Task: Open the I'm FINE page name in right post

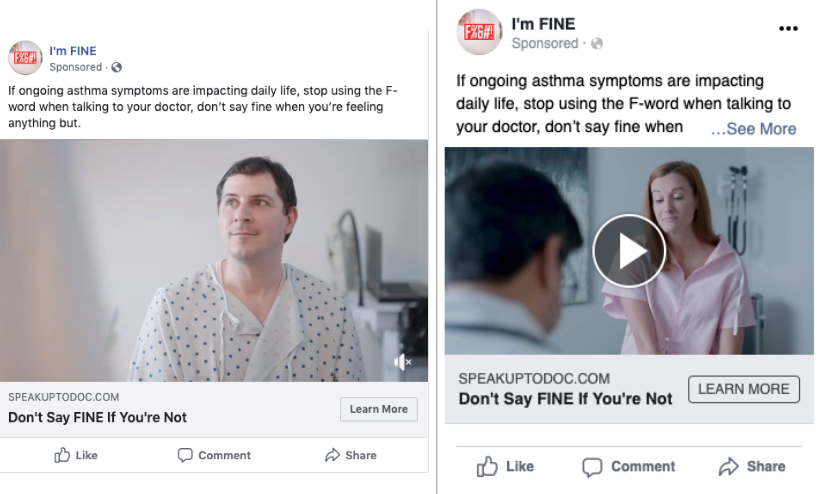Action: [x=543, y=24]
